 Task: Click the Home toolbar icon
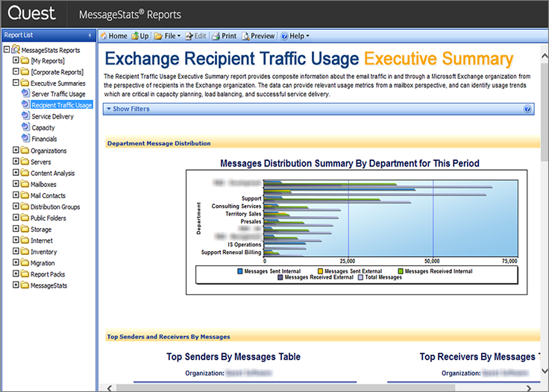[104, 36]
